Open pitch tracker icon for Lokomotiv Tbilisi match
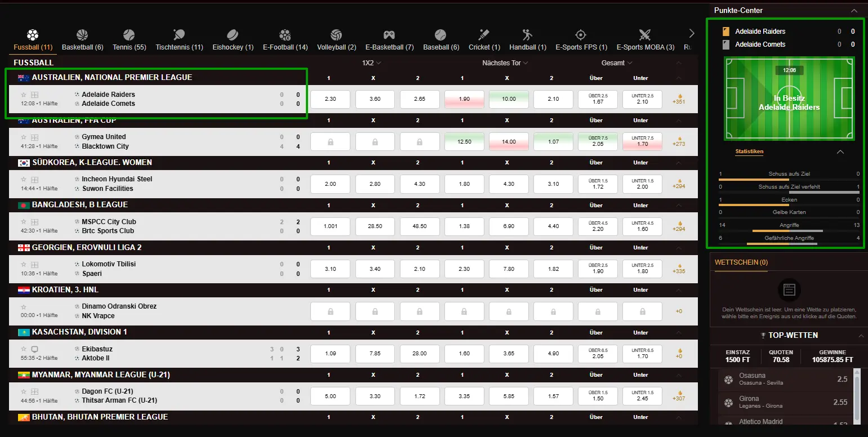 point(34,265)
